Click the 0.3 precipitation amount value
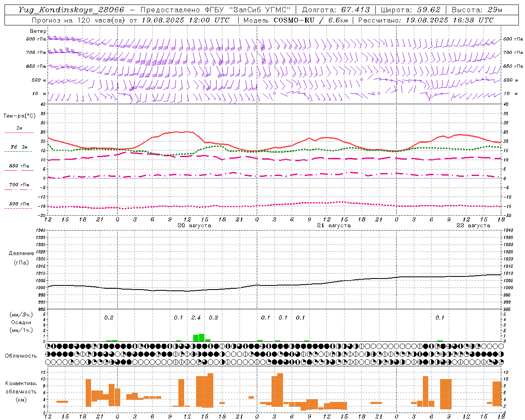This screenshot has width=525, height=420. [213, 317]
